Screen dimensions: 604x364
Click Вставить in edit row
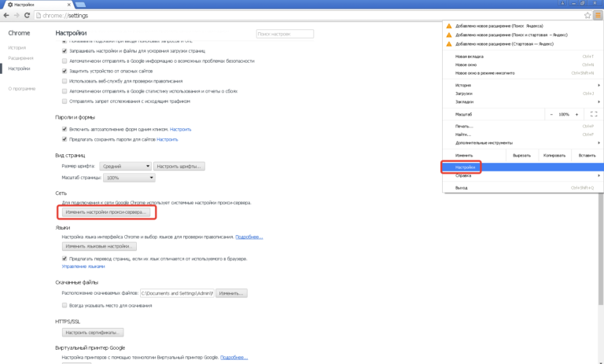click(587, 155)
